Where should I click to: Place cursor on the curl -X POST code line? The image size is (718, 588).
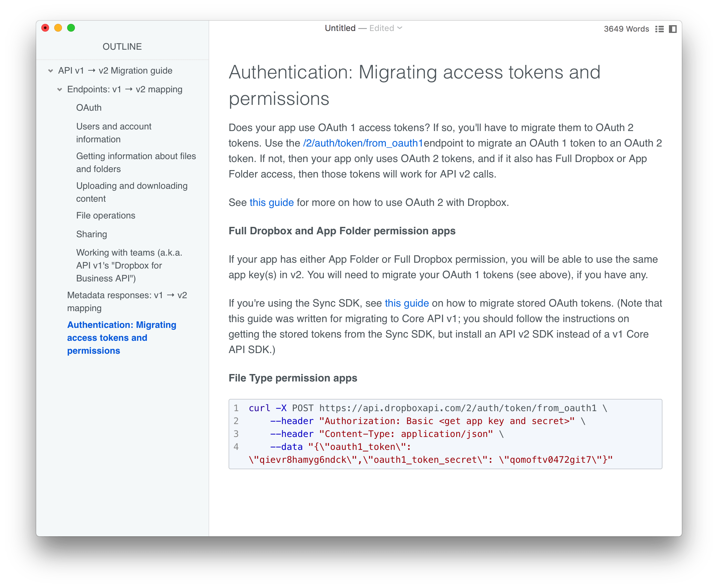point(428,408)
